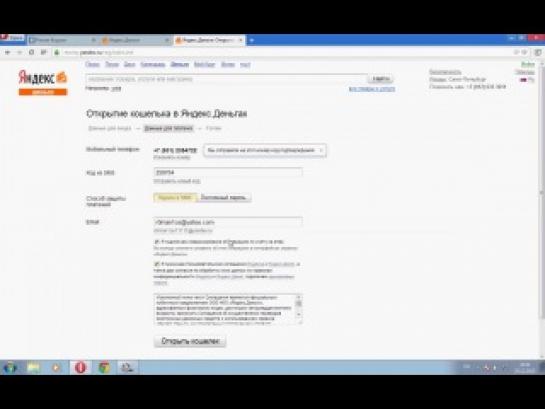Screen dimensions: 545x409
Task: Select the permanent password protection option
Action: pos(224,198)
